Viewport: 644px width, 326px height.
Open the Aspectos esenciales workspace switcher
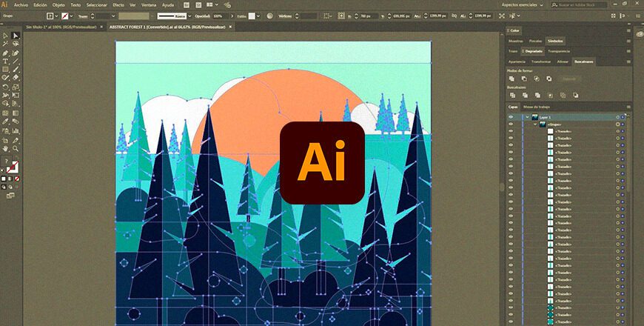523,4
